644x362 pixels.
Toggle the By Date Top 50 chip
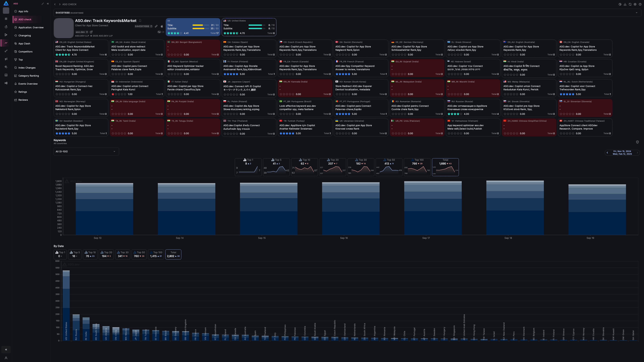139,254
